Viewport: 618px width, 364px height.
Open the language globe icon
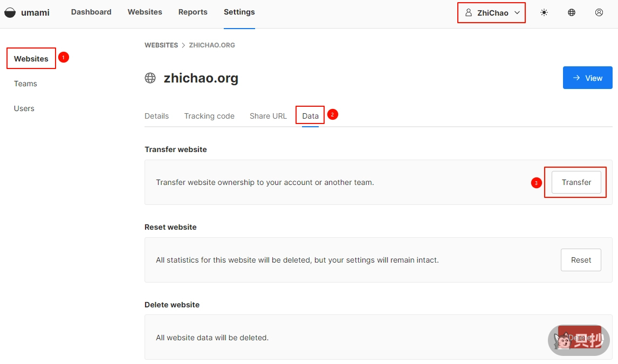[x=572, y=12]
